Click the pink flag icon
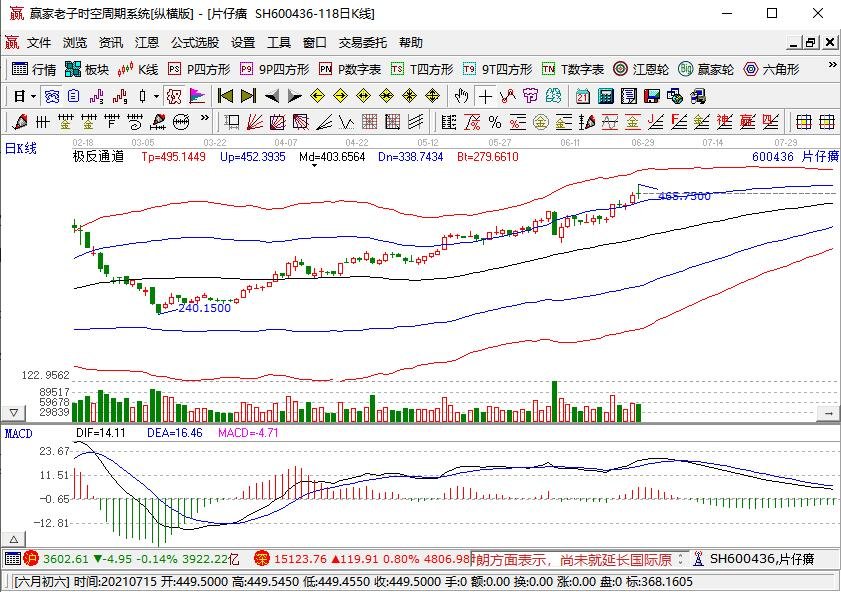The height and width of the screenshot is (592, 841). click(x=197, y=97)
